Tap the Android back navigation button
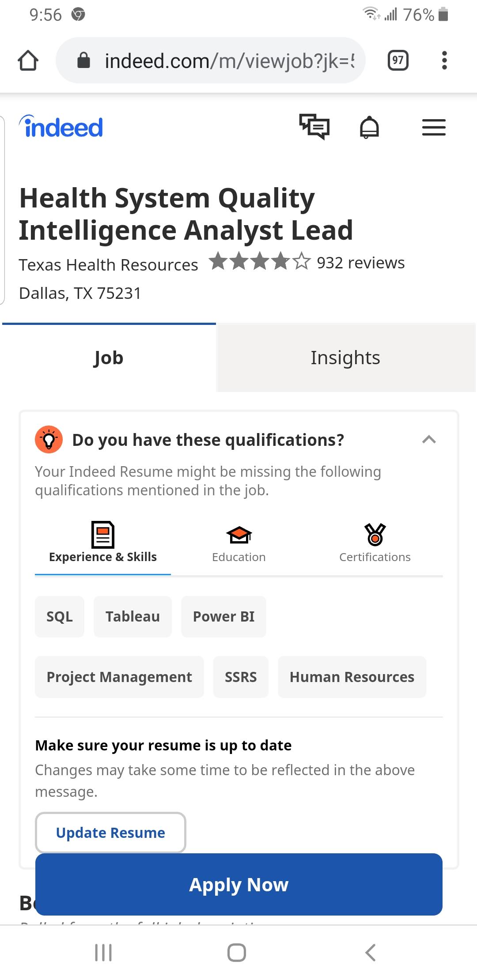The height and width of the screenshot is (980, 477). point(371,952)
